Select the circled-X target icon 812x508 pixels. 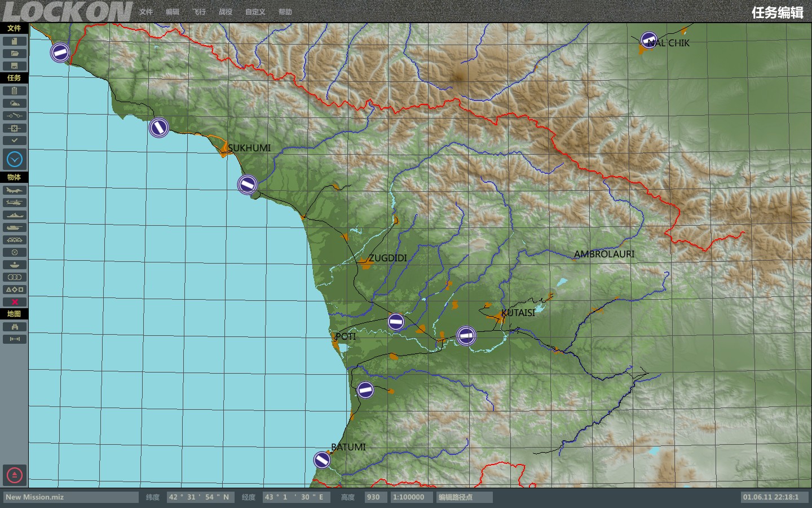pyautogui.click(x=14, y=252)
